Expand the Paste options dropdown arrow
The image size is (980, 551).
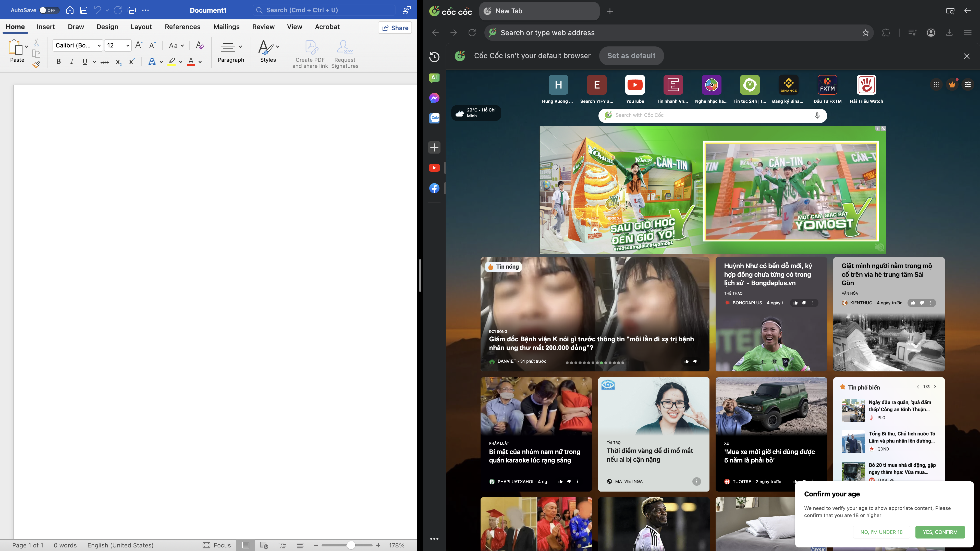27,46
